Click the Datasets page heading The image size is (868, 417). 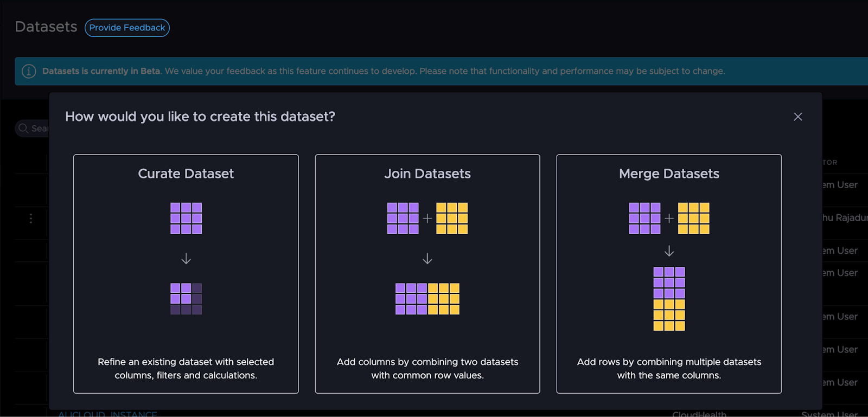(46, 27)
